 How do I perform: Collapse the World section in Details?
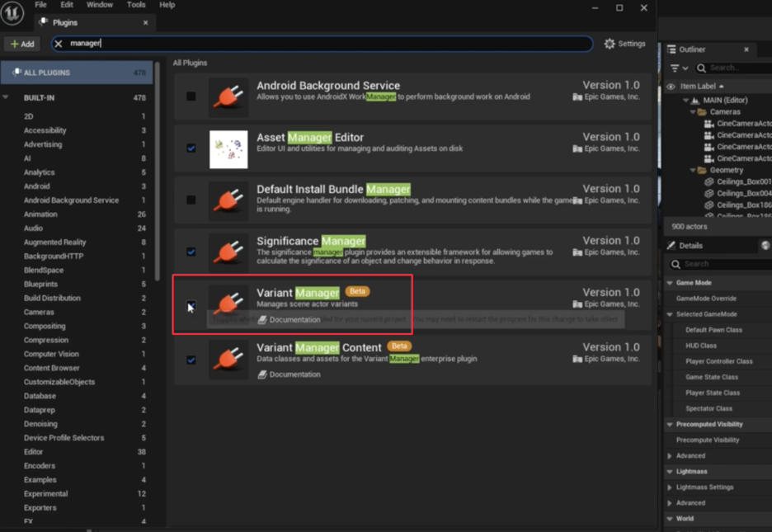click(670, 519)
